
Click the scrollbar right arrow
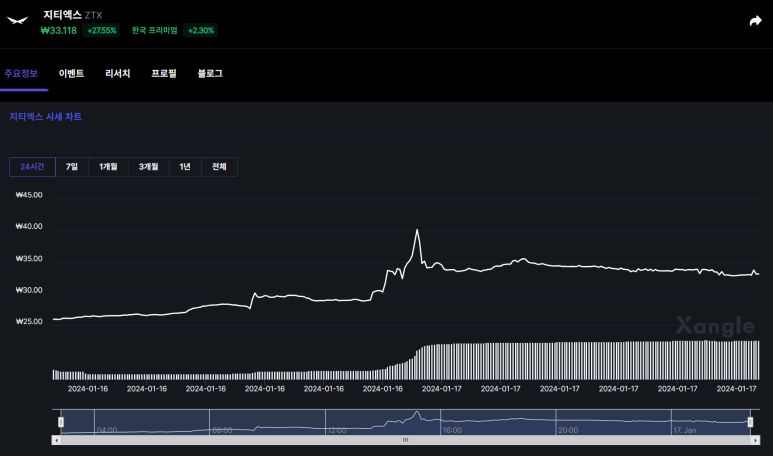pyautogui.click(x=755, y=440)
